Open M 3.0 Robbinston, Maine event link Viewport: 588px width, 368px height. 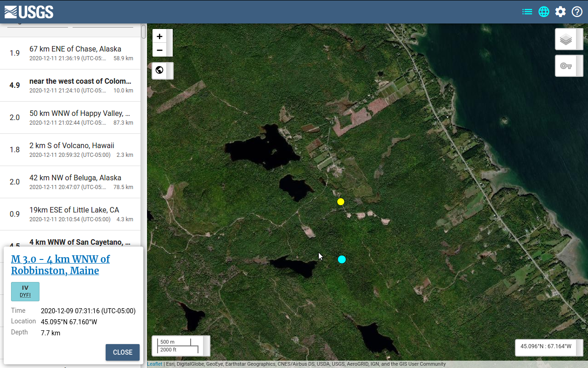pos(60,264)
